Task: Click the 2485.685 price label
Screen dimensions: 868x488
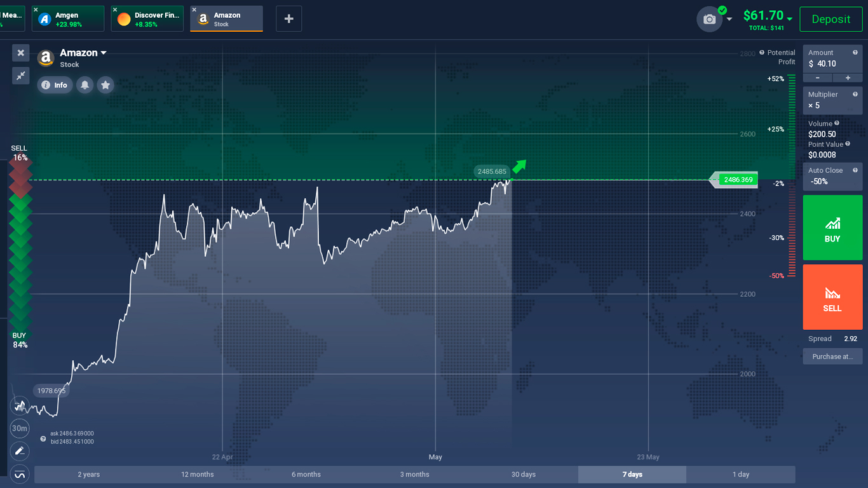Action: [x=492, y=172]
